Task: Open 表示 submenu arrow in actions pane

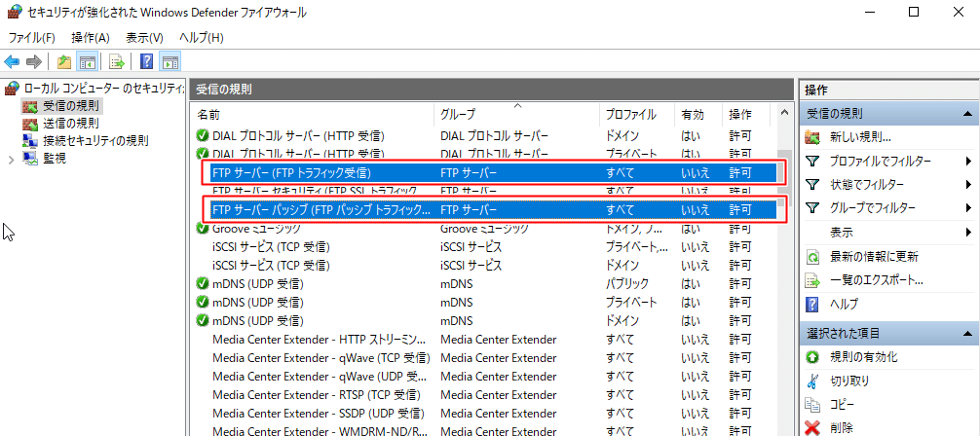Action: 968,233
